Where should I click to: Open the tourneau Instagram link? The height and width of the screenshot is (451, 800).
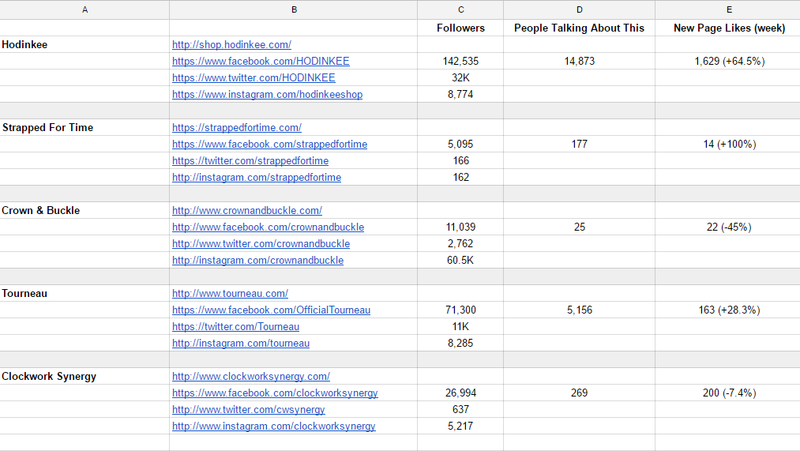(241, 343)
